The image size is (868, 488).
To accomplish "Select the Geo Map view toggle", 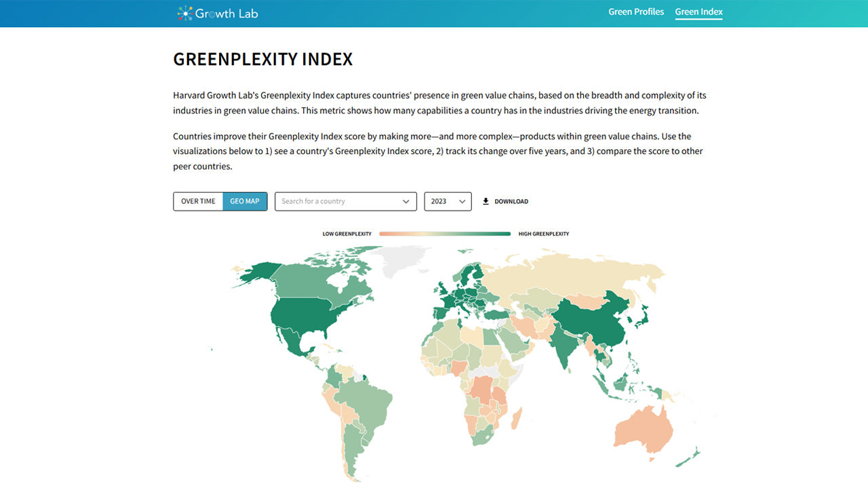I will coord(245,201).
